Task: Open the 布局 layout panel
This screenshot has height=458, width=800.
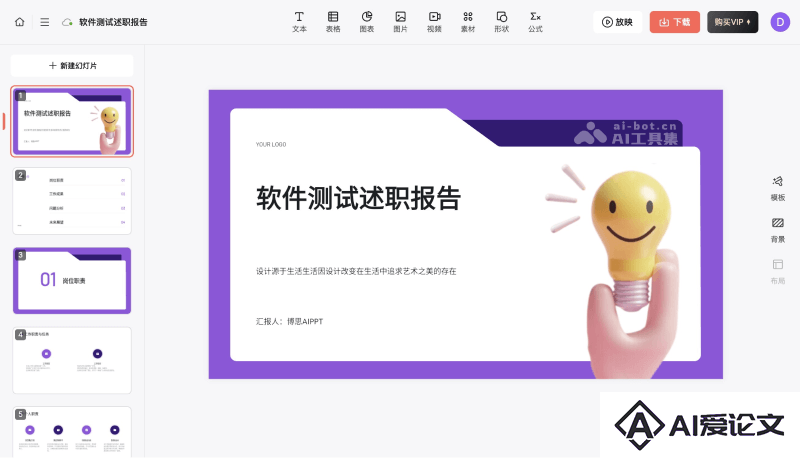Action: (778, 272)
